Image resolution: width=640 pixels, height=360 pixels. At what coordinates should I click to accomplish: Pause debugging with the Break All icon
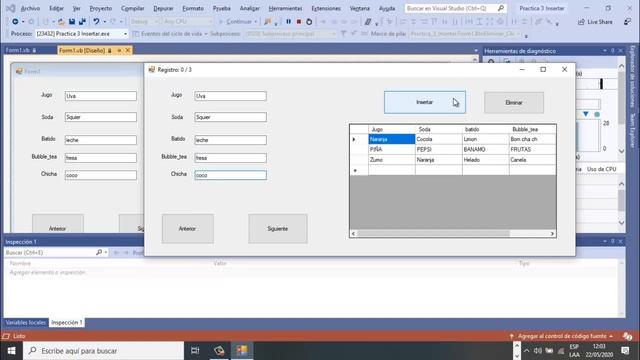click(289, 22)
